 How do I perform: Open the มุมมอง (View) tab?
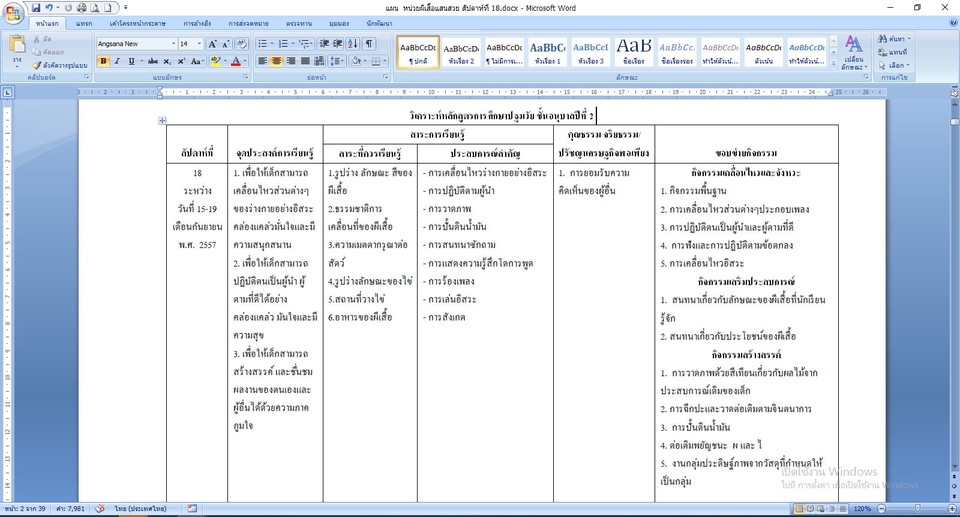339,23
